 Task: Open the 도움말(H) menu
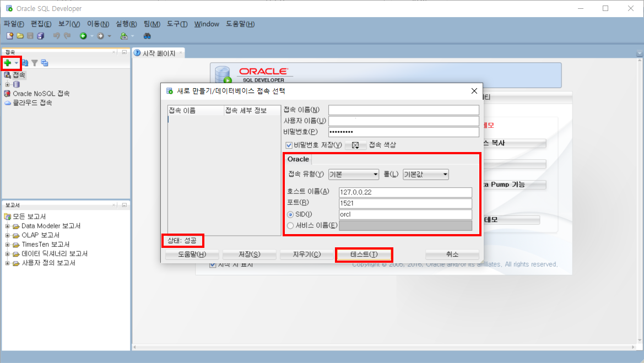(240, 24)
